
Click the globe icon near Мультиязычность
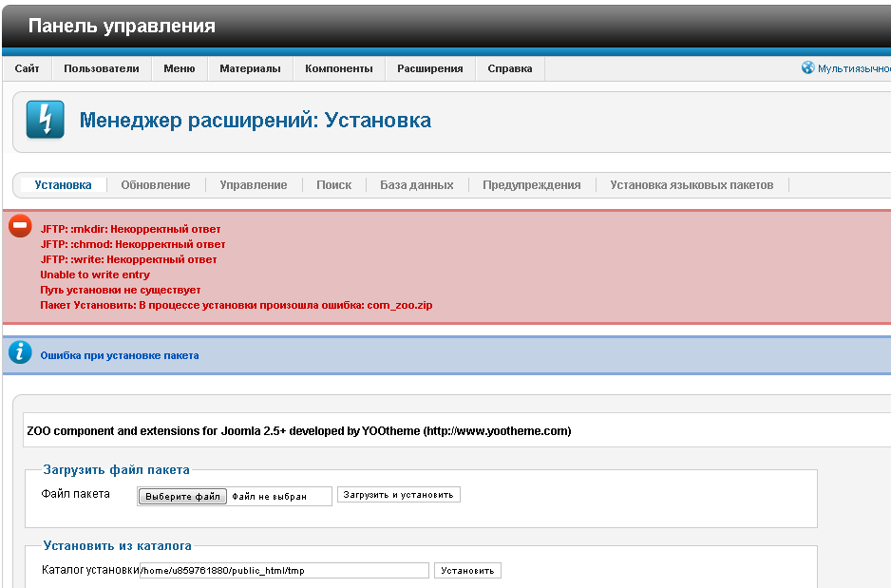coord(807,68)
